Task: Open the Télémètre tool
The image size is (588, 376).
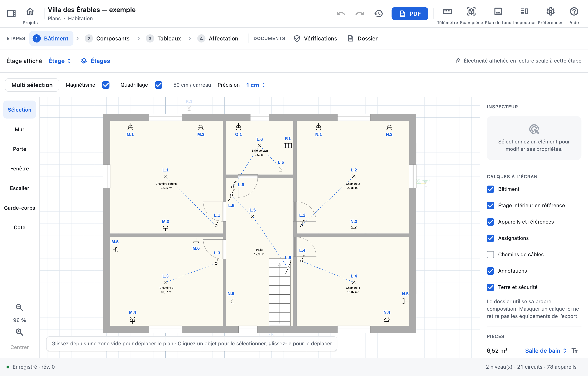Action: (447, 11)
